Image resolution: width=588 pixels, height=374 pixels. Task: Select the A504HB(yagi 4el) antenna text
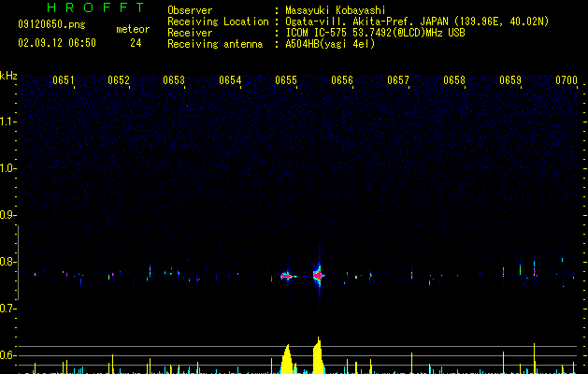tap(330, 44)
